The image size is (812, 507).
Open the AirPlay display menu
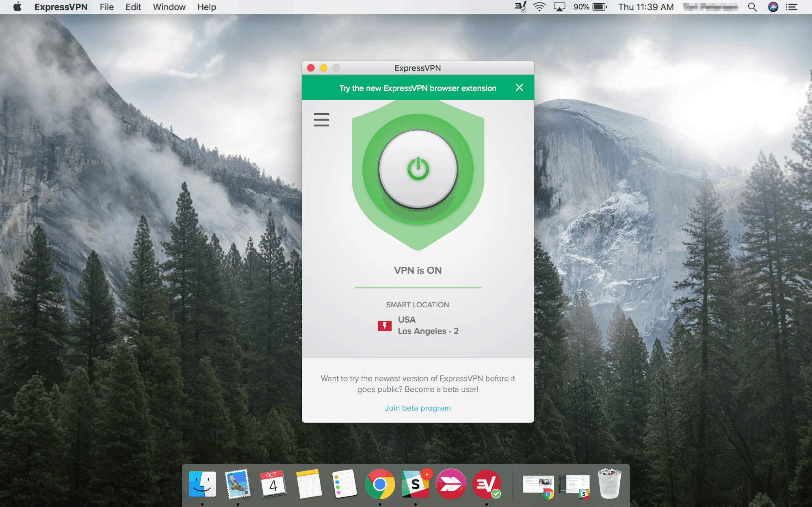click(x=559, y=7)
